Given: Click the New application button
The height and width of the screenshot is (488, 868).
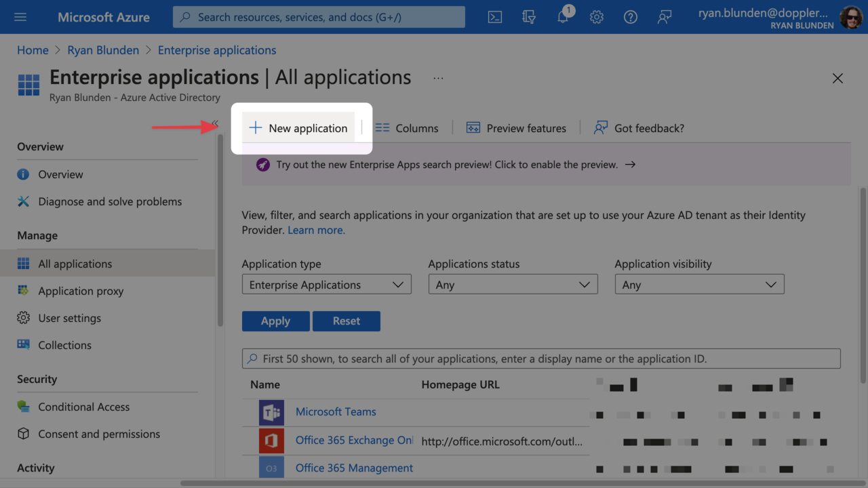Looking at the screenshot, I should (x=298, y=128).
